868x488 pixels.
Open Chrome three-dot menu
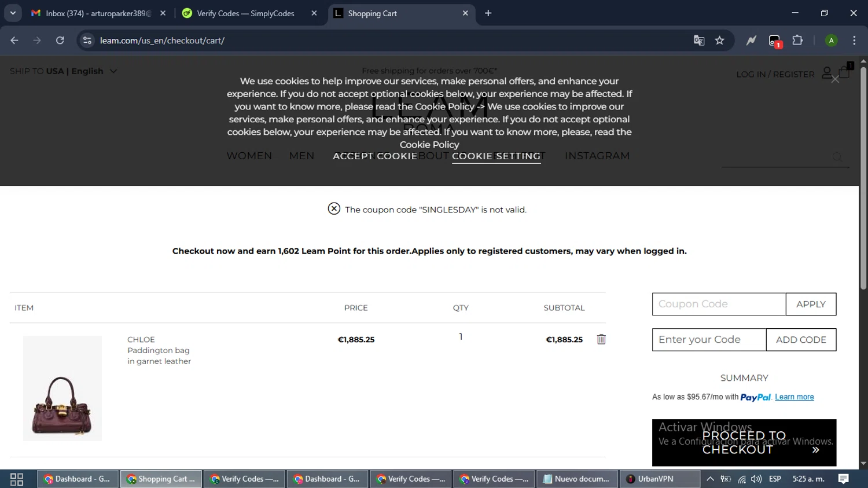point(854,41)
